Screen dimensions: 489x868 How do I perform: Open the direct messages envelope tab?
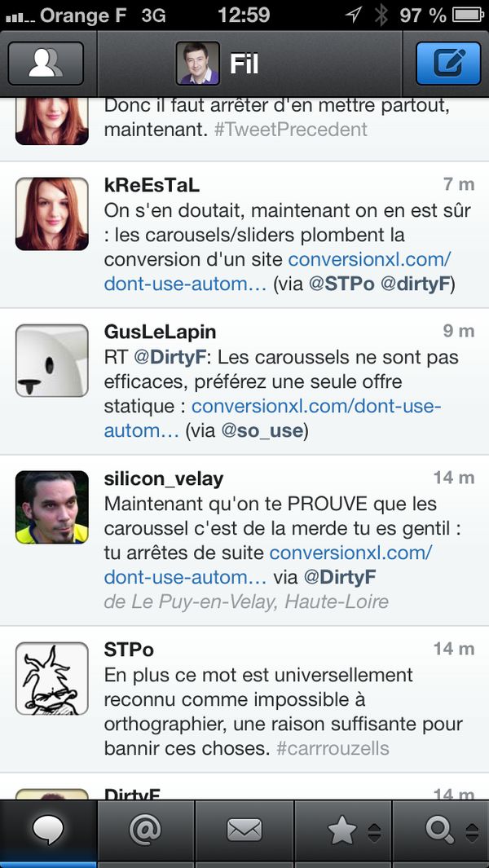[244, 831]
